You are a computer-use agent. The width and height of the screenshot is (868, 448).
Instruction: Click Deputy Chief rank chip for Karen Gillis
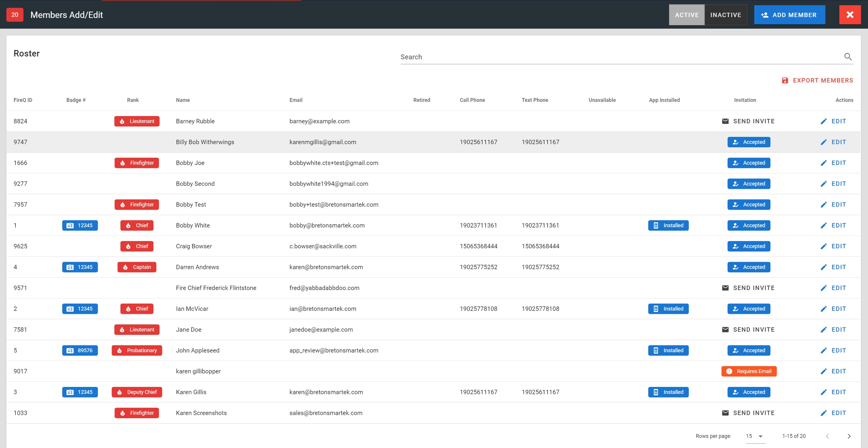[137, 392]
